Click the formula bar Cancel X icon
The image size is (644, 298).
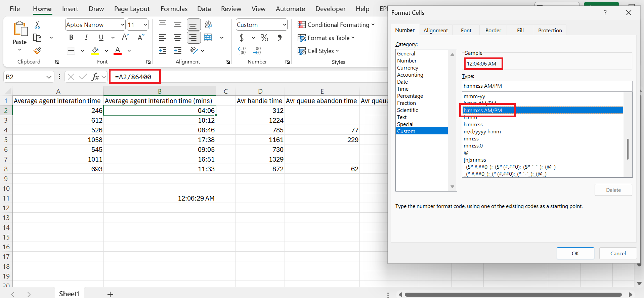click(x=71, y=77)
